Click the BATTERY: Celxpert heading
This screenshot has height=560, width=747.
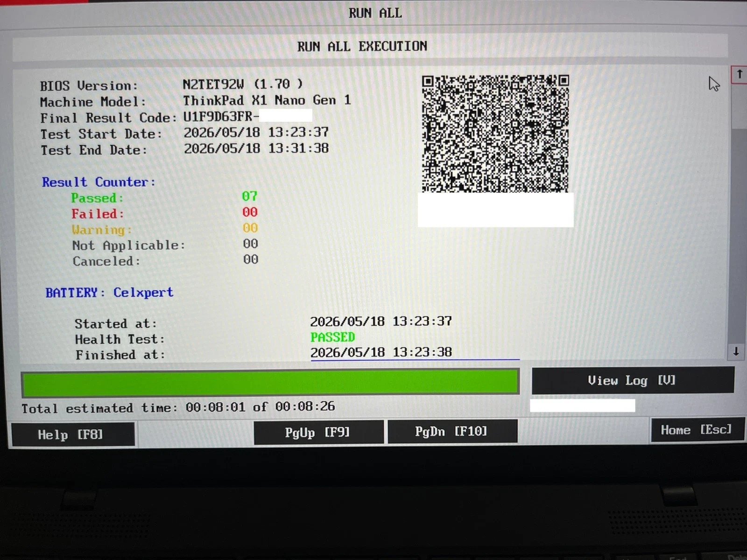coord(109,293)
